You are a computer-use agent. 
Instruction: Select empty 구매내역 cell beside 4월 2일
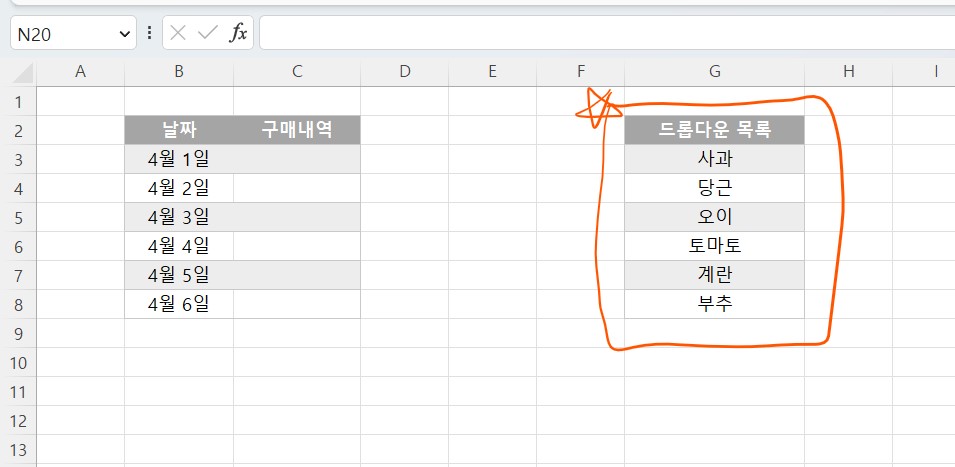297,188
